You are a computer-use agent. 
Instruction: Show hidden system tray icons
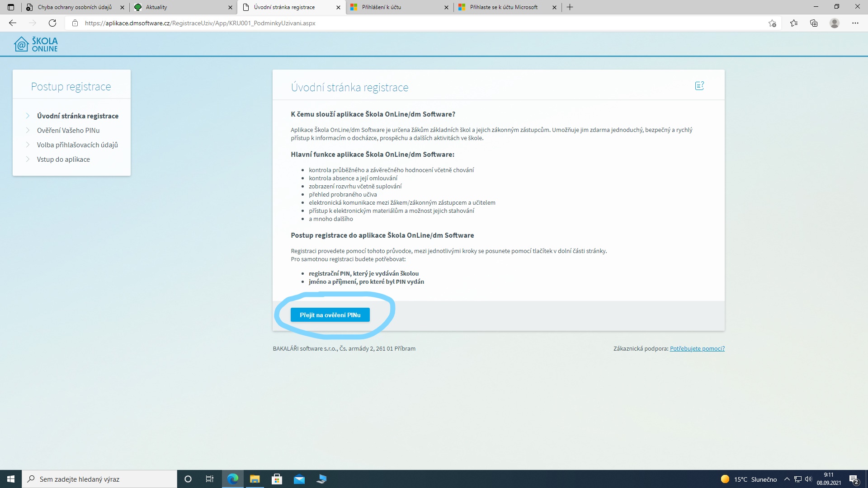[787, 479]
